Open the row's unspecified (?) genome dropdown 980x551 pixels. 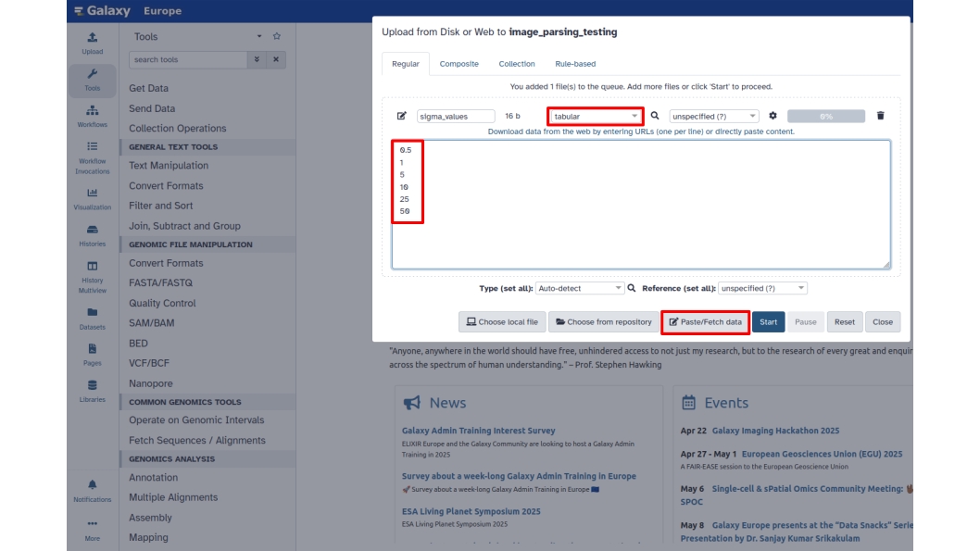click(x=714, y=116)
